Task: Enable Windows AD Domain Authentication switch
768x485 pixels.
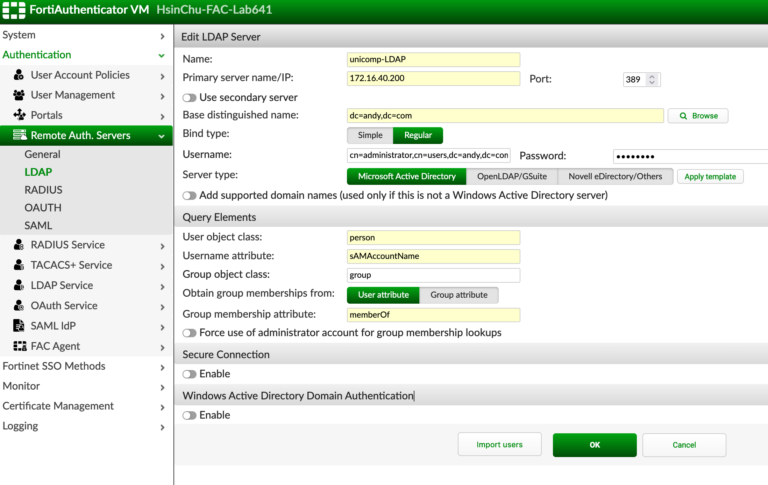Action: [189, 415]
